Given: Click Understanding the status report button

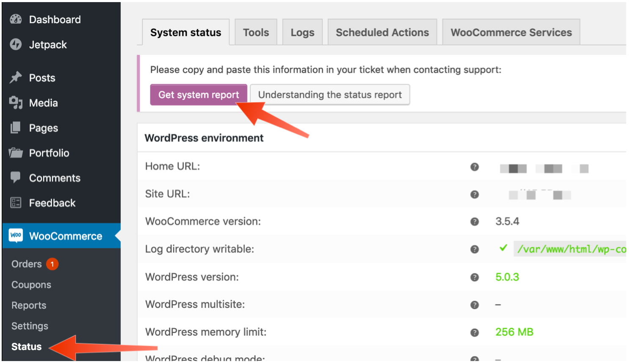Looking at the screenshot, I should pyautogui.click(x=330, y=95).
